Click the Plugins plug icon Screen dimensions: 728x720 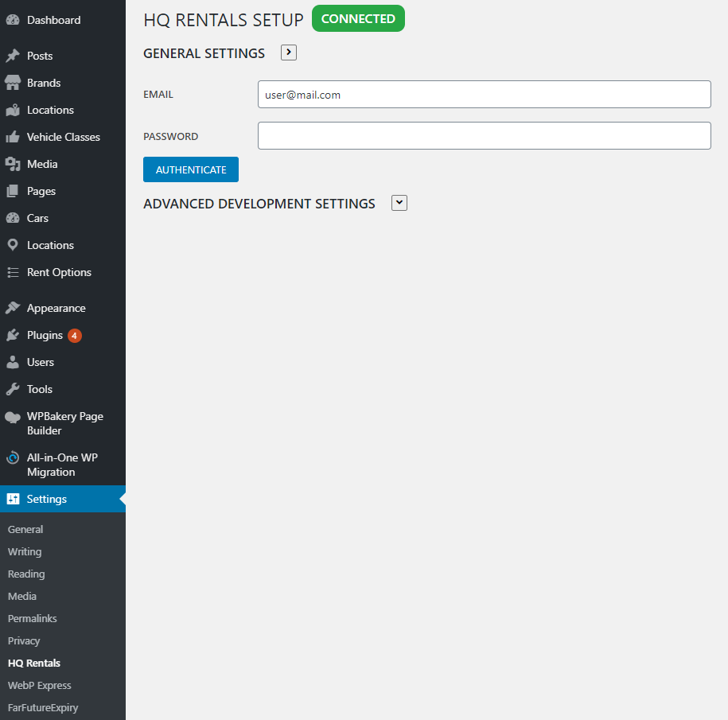point(13,335)
